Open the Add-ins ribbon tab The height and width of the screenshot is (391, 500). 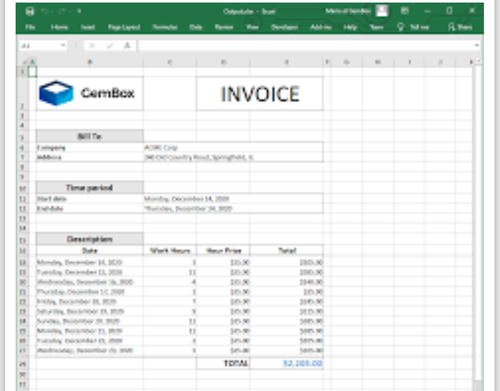pos(321,27)
